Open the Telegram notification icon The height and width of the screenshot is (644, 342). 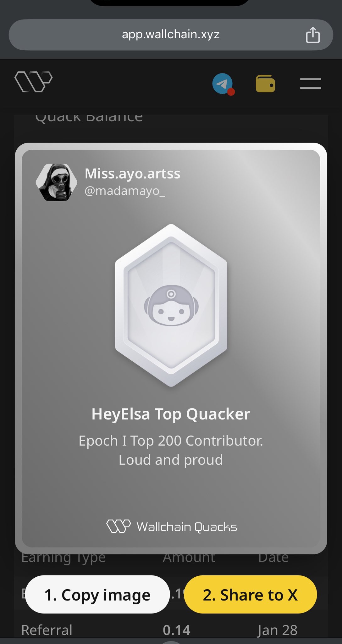(x=223, y=84)
